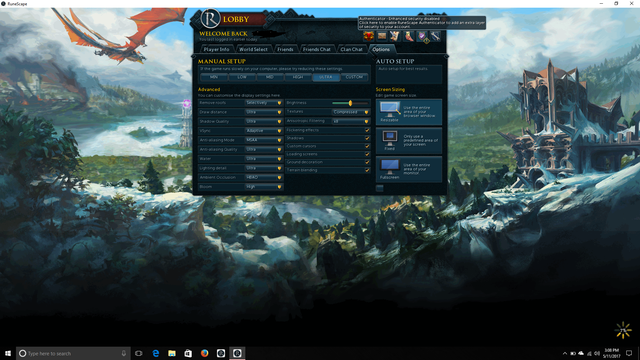
Task: Click the volume icon in system tray
Action: coord(597,353)
